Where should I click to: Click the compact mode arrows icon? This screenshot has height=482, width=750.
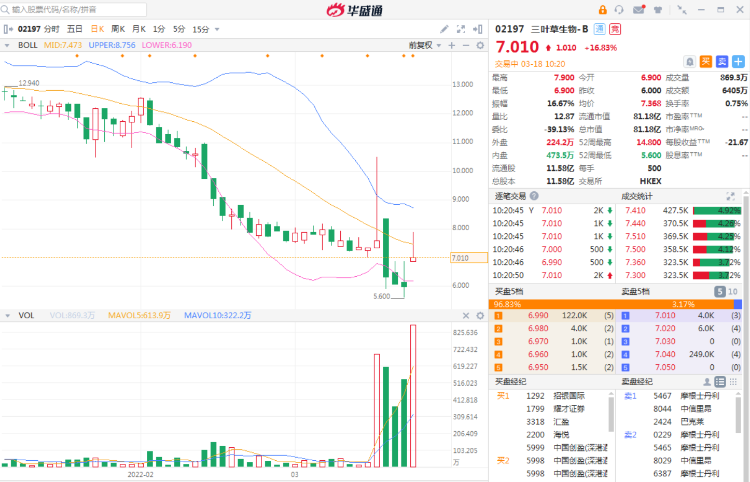[x=683, y=10]
